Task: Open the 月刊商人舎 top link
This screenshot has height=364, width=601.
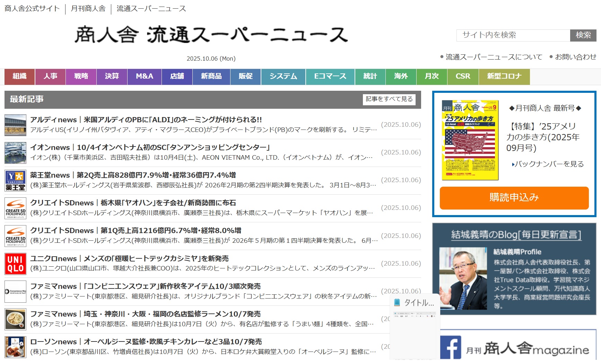Action: click(88, 9)
